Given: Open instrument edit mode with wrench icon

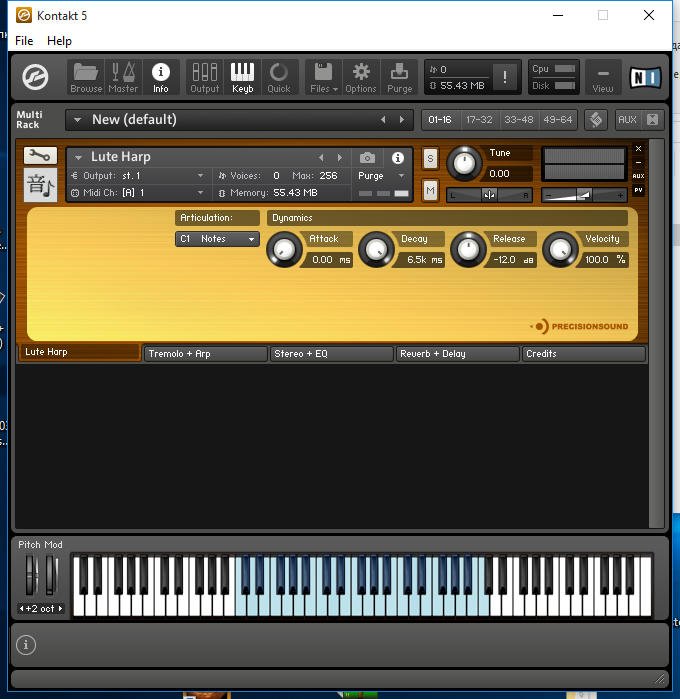Looking at the screenshot, I should 40,156.
